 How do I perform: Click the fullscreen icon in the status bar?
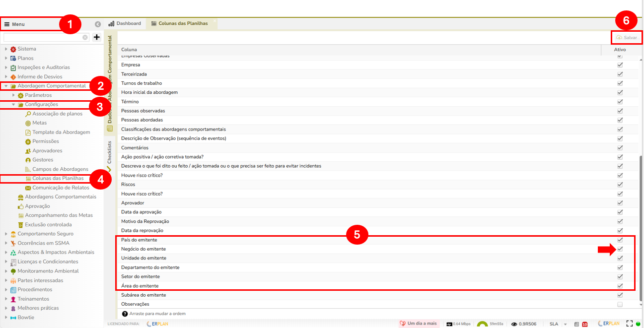coord(630,324)
